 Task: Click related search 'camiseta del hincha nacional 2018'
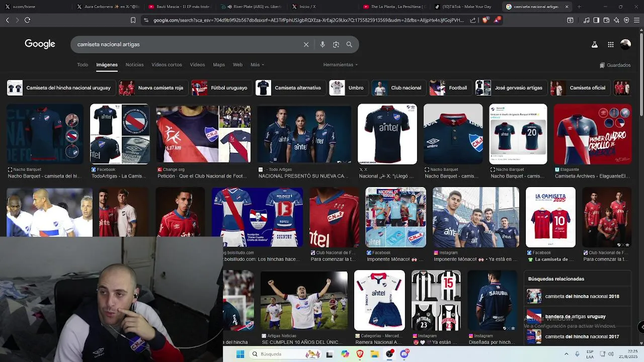577,297
